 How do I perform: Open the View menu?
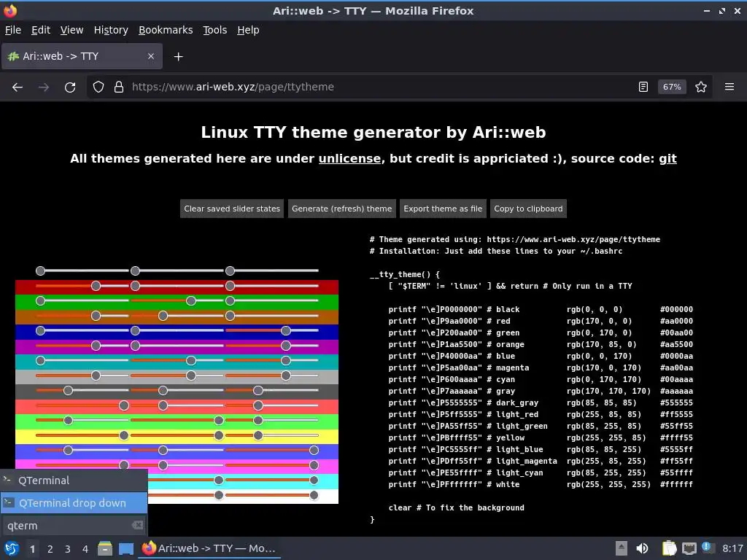(x=72, y=30)
